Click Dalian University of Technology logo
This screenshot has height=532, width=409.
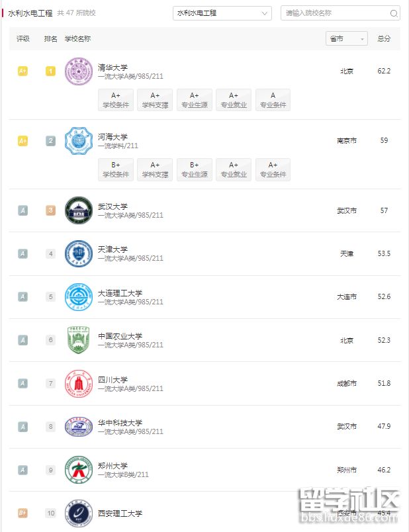tap(79, 297)
